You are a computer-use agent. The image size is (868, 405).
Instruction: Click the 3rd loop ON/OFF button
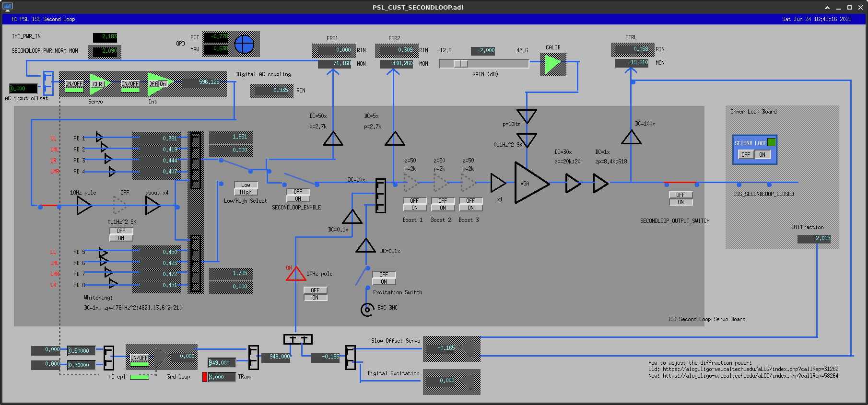coord(139,358)
